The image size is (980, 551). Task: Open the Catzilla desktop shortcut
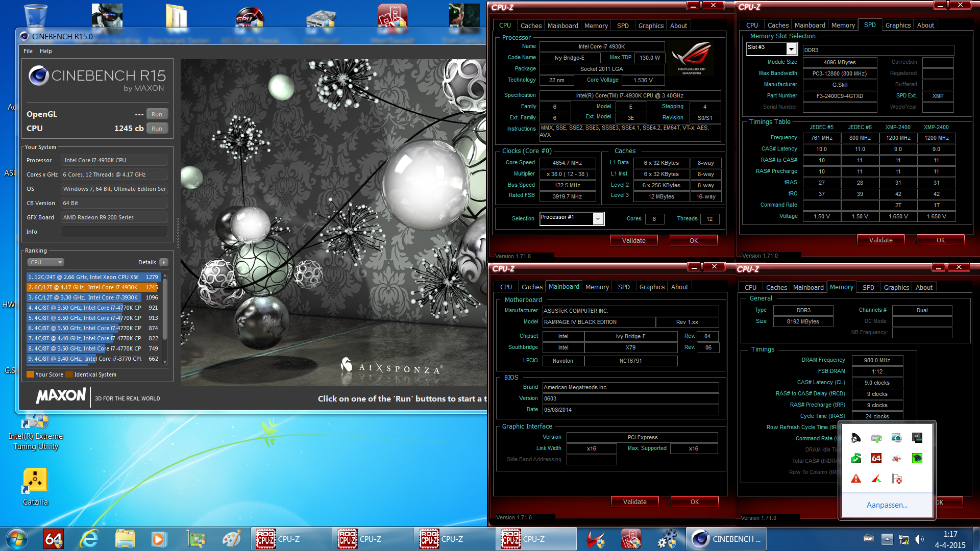[35, 487]
